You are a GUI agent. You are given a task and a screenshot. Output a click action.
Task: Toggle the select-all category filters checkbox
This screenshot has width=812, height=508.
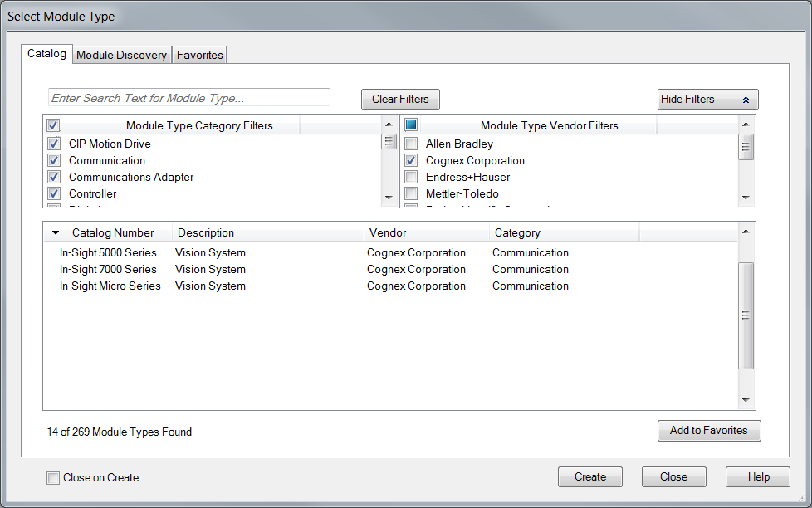(53, 125)
